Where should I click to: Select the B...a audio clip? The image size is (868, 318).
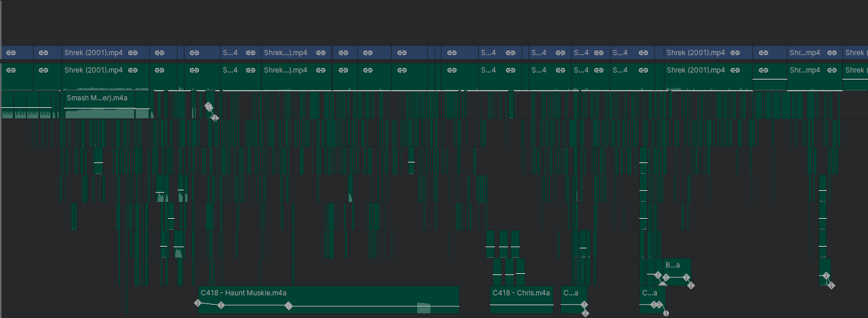tap(677, 272)
